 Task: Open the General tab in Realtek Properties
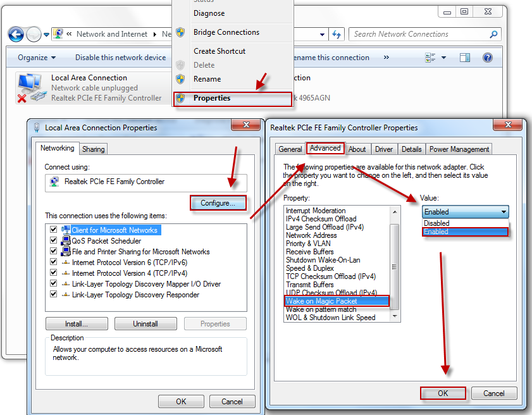pyautogui.click(x=290, y=149)
